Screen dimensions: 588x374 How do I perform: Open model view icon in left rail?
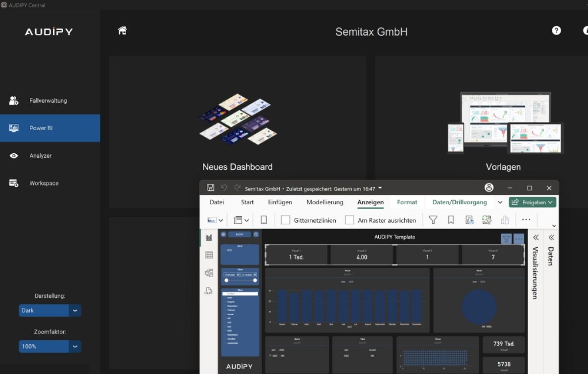click(x=209, y=273)
